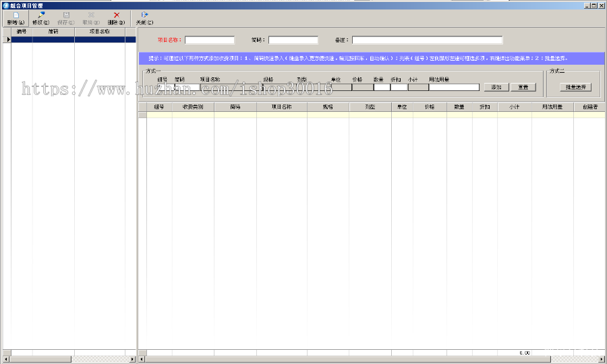Screen dimensions: 607x364
Task: Click the 剂型 column header in the right grid
Action: (x=370, y=107)
